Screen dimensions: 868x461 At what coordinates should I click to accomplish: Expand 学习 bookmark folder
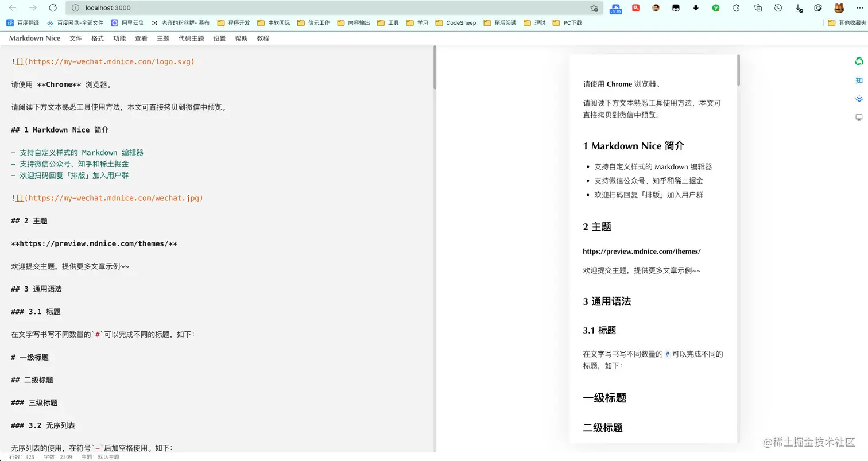tap(417, 23)
